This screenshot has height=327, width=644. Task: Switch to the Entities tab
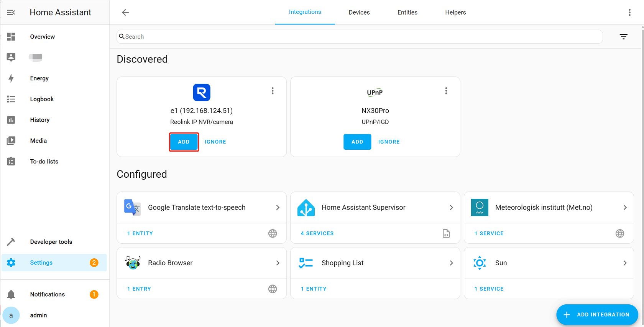[407, 12]
